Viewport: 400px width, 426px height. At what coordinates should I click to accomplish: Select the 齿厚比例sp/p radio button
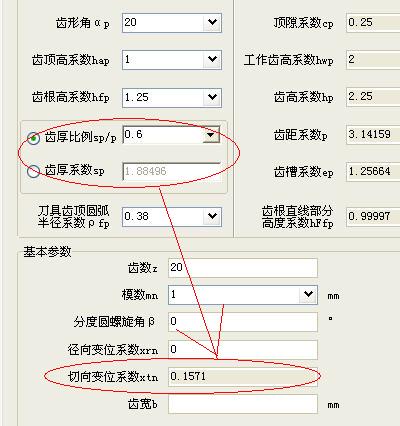(x=33, y=138)
